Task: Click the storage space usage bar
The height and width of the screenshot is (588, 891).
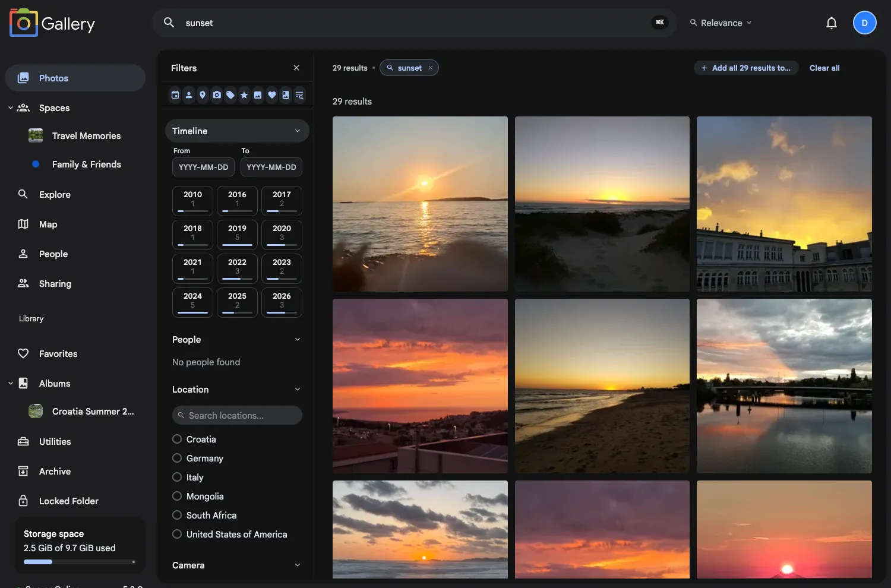Action: click(80, 562)
